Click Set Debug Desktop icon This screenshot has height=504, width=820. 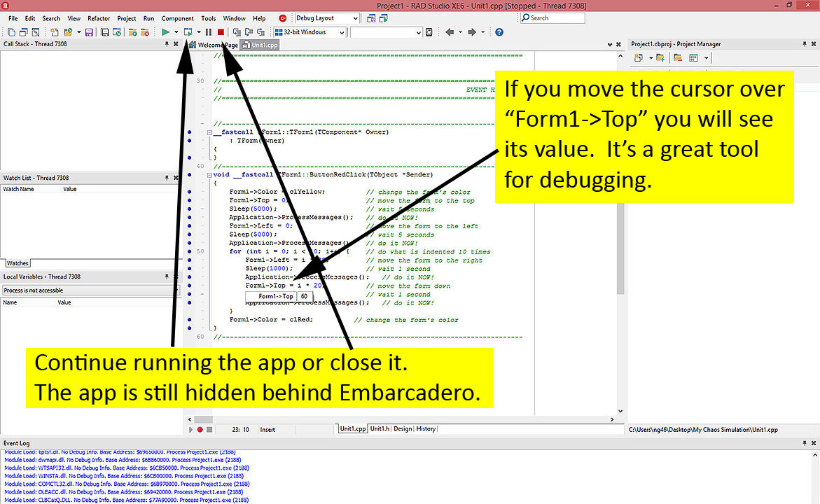click(383, 18)
